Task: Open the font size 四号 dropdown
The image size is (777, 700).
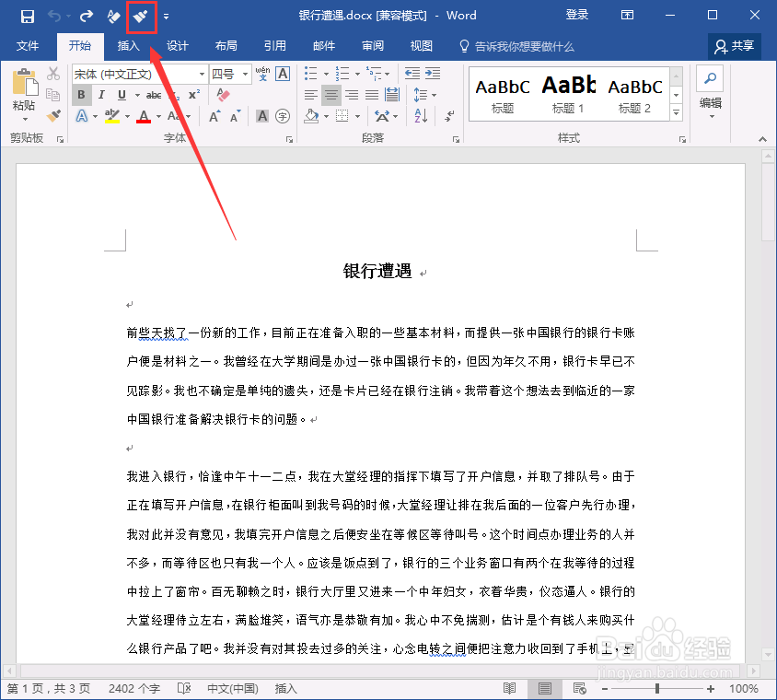Action: pyautogui.click(x=245, y=75)
